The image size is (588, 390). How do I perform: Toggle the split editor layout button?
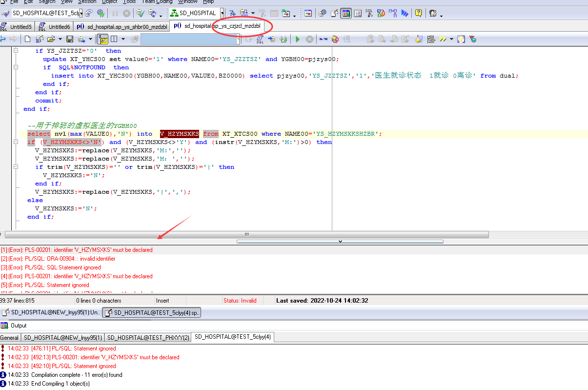114,39
